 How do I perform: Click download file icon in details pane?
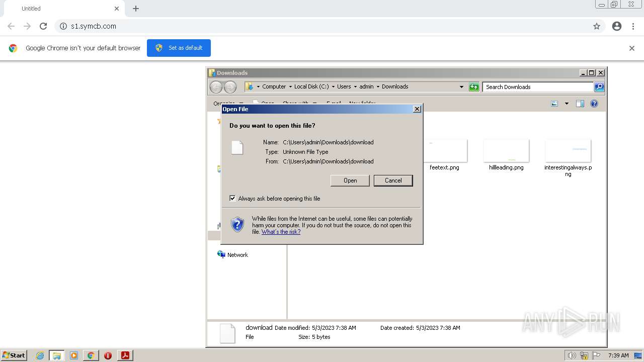click(x=227, y=333)
